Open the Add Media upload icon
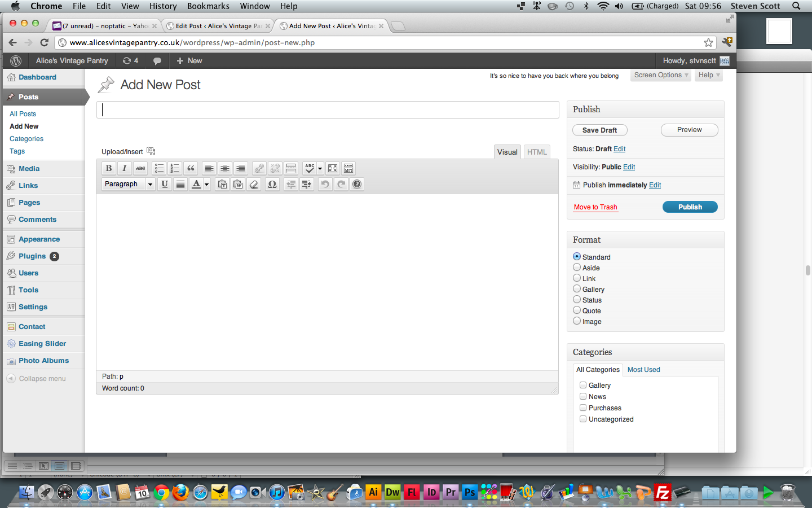The image size is (812, 508). click(151, 151)
